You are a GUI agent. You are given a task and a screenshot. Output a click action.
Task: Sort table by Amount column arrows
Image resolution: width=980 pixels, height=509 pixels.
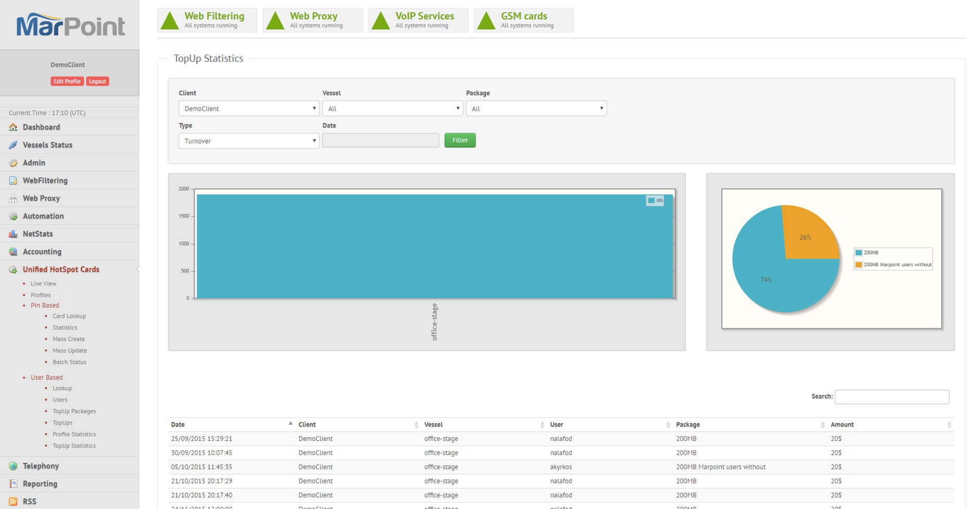[949, 425]
